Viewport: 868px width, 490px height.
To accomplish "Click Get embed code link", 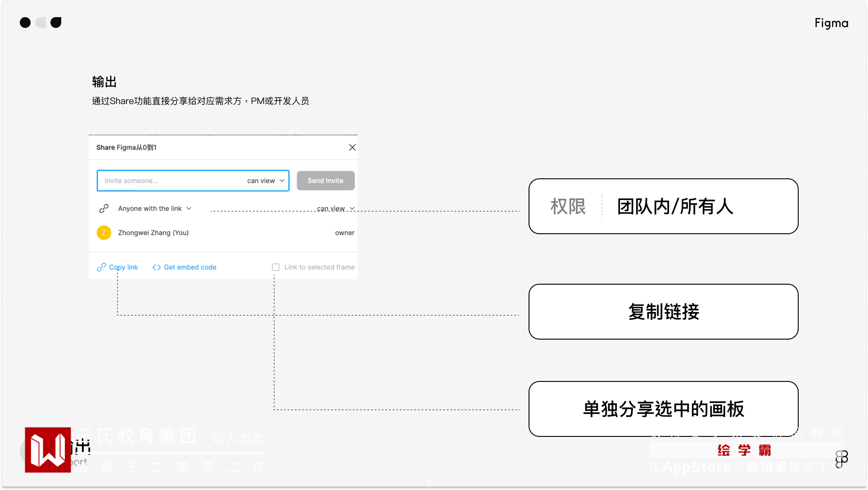I will (x=190, y=268).
